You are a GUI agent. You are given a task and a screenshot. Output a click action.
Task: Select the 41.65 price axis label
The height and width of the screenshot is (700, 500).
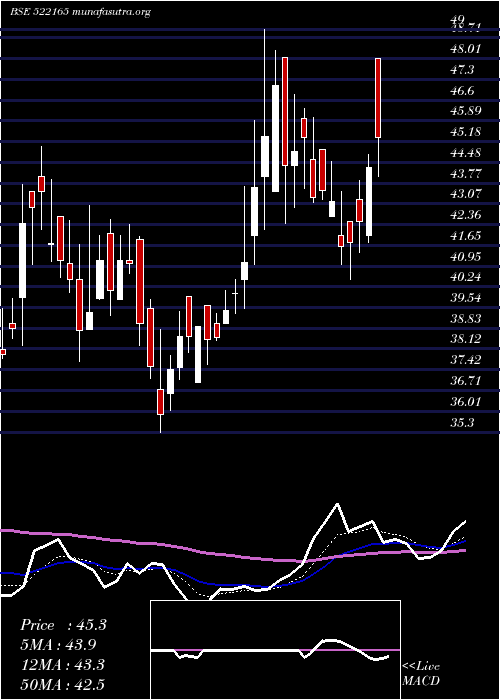[466, 236]
